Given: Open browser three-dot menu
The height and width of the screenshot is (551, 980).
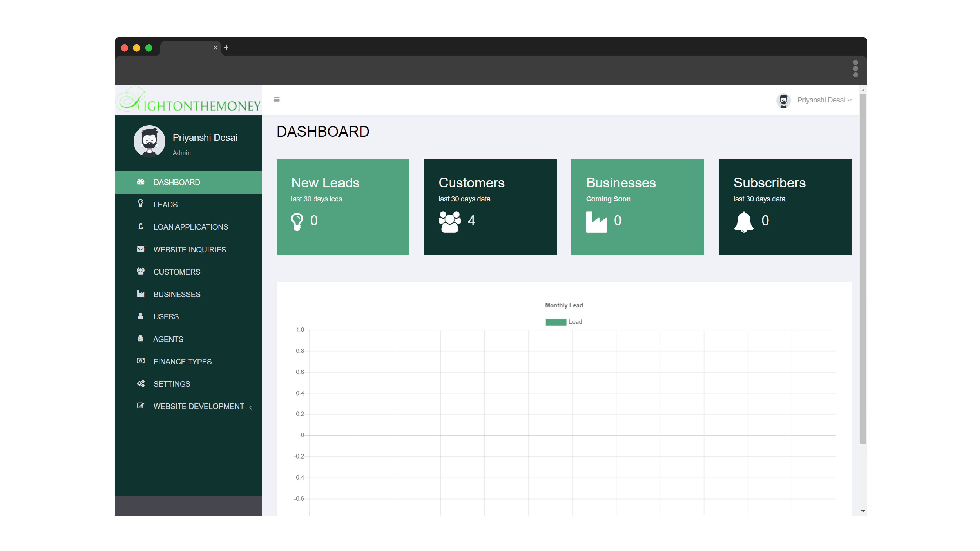Looking at the screenshot, I should [855, 69].
